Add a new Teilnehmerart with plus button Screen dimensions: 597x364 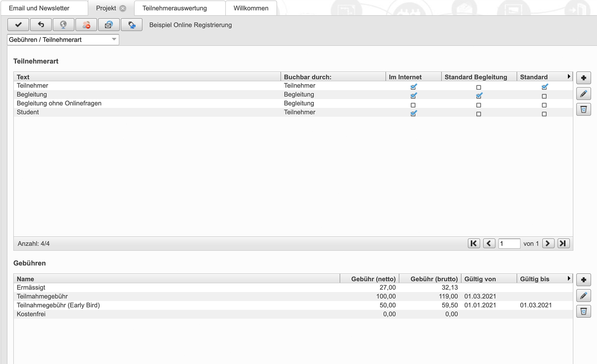tap(583, 78)
